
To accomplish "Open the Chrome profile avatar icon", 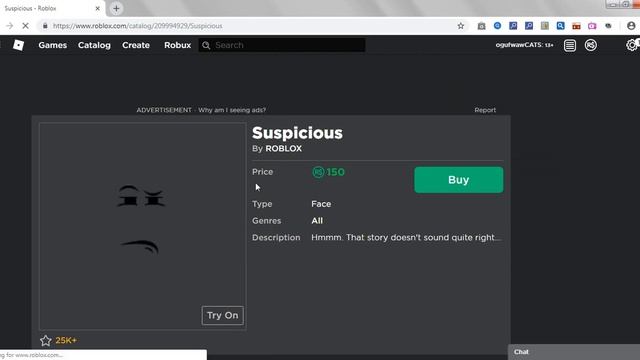I will tap(631, 26).
